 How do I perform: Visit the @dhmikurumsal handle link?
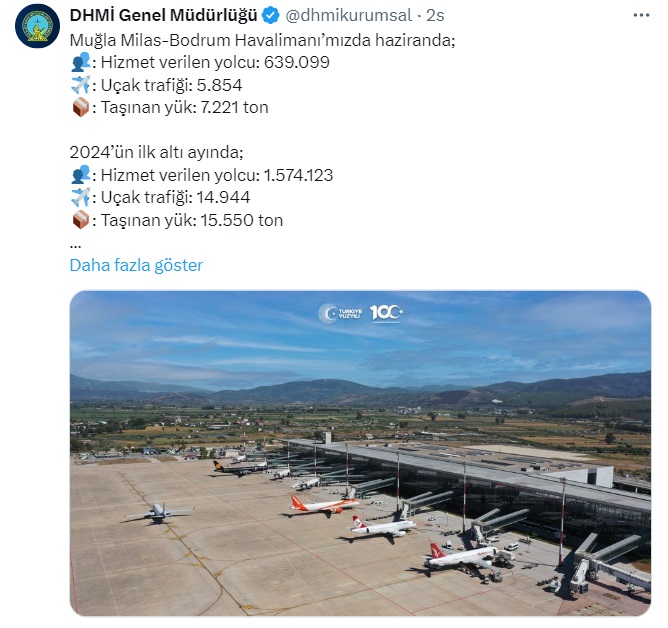tap(348, 16)
